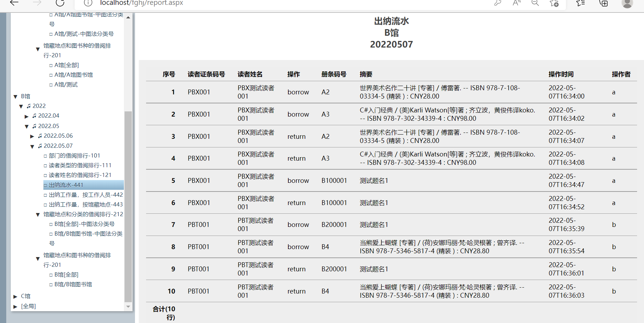Viewport: 644px width, 323px height.
Task: Open the Favorites list icon
Action: click(x=581, y=3)
